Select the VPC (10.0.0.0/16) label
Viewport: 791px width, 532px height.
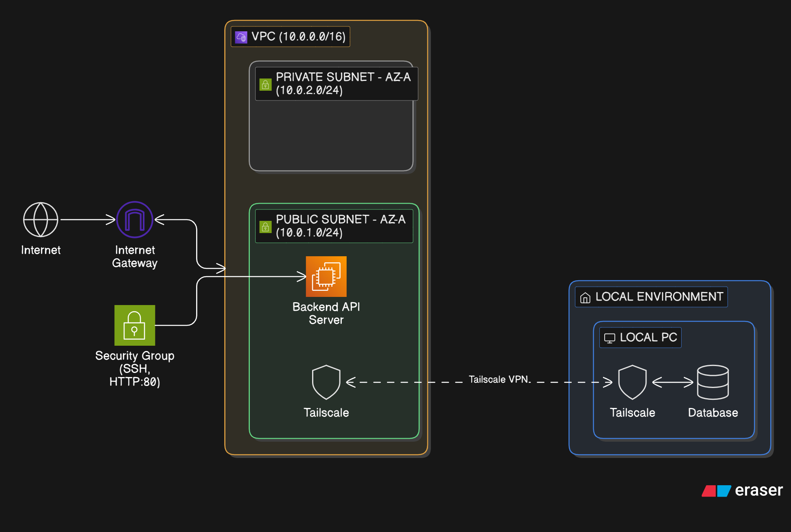tap(298, 37)
